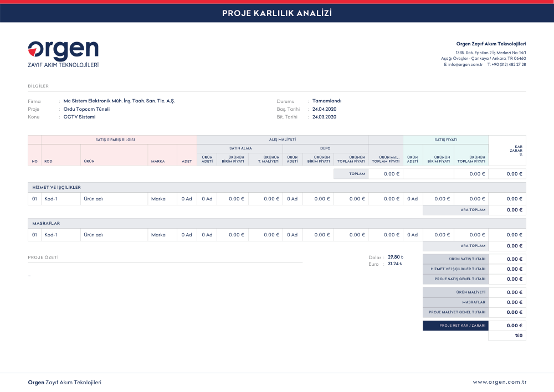The image size is (554, 392).
Task: Click the Kod-1 cell under Masraflar
Action: (x=61, y=235)
